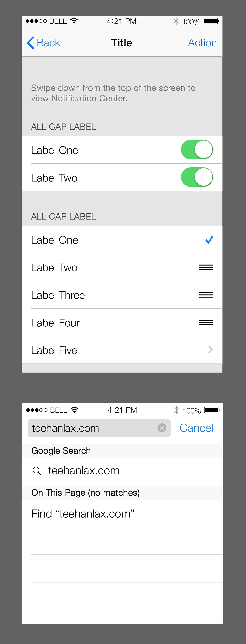This screenshot has width=246, height=644.
Task: Click the blue checkmark on Label One
Action: [209, 240]
